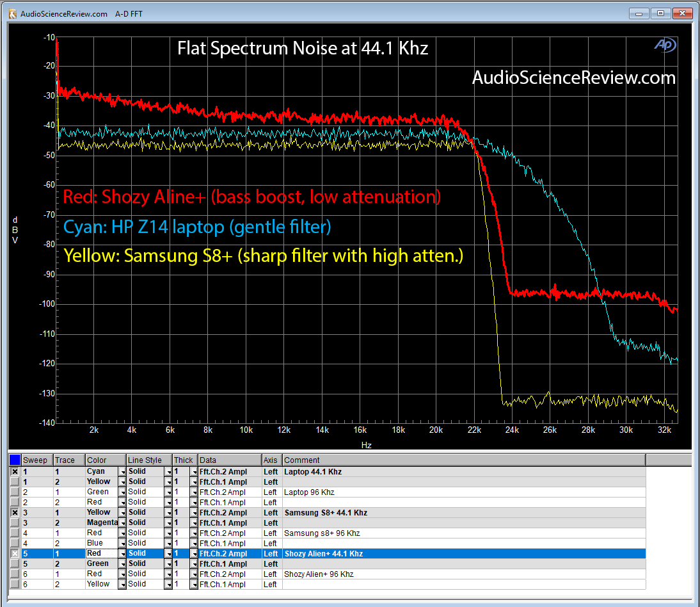Enable the Shozy Alien+ 96 Khz trace checkbox

tap(15, 574)
